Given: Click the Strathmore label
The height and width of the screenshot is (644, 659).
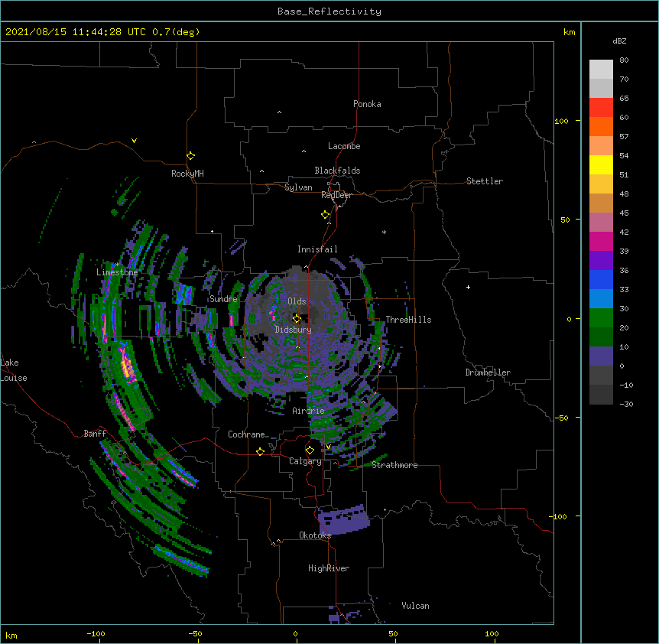Looking at the screenshot, I should 394,465.
